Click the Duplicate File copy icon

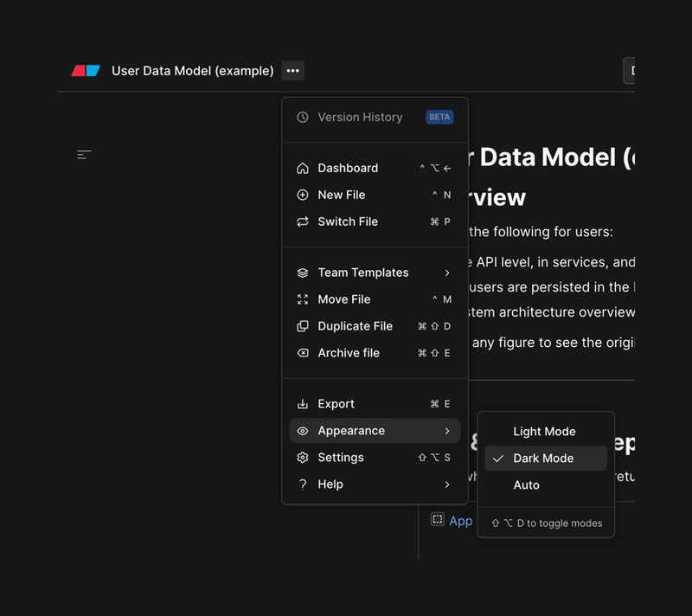(x=304, y=326)
